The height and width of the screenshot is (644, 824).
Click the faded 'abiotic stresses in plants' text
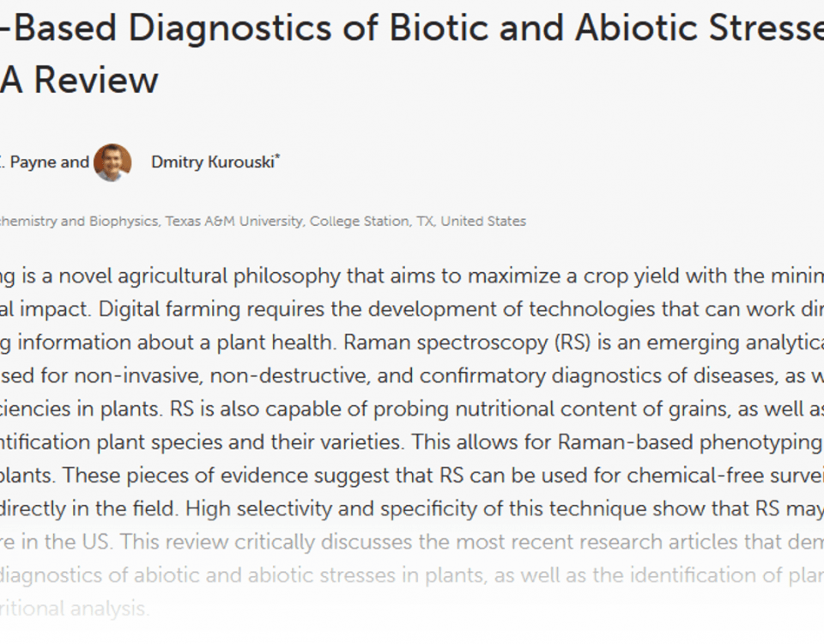[366, 575]
